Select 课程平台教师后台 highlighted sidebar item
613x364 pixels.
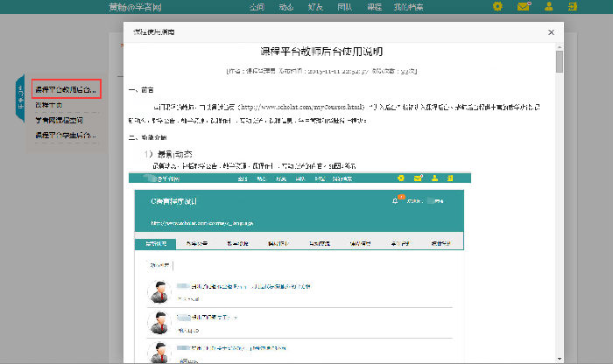(66, 89)
